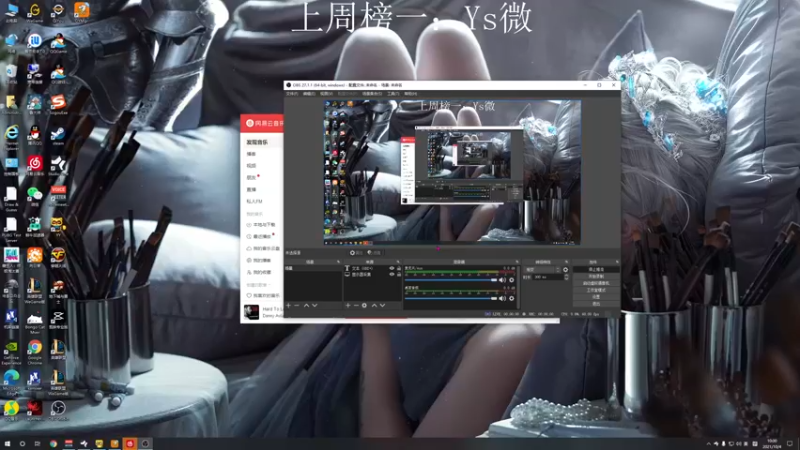Move scene down arrow in Scenes panel

315,305
